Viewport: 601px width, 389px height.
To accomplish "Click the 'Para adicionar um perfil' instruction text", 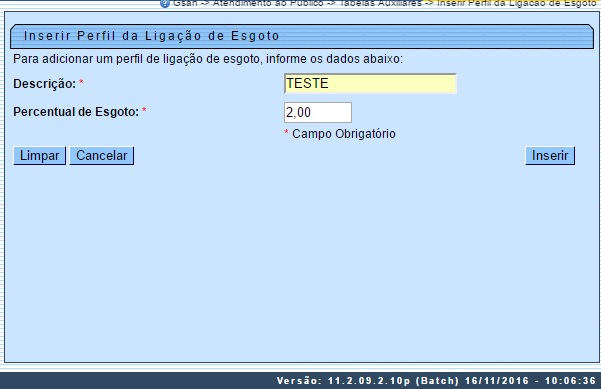I will 208,59.
